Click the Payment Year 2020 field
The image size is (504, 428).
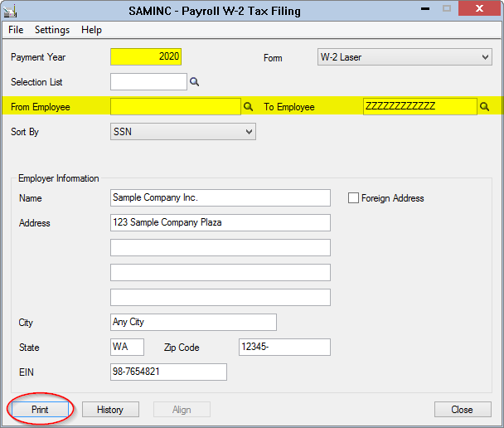[146, 56]
